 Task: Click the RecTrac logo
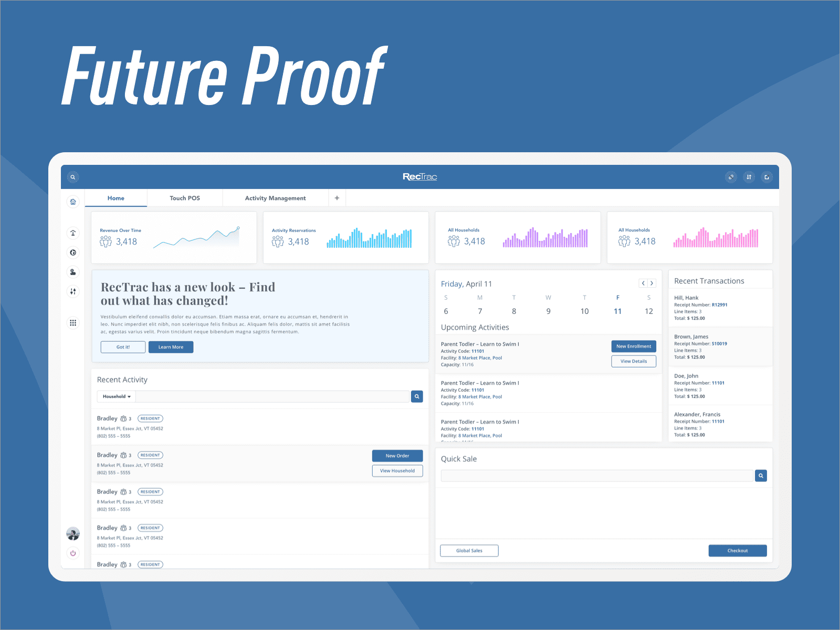coord(420,177)
